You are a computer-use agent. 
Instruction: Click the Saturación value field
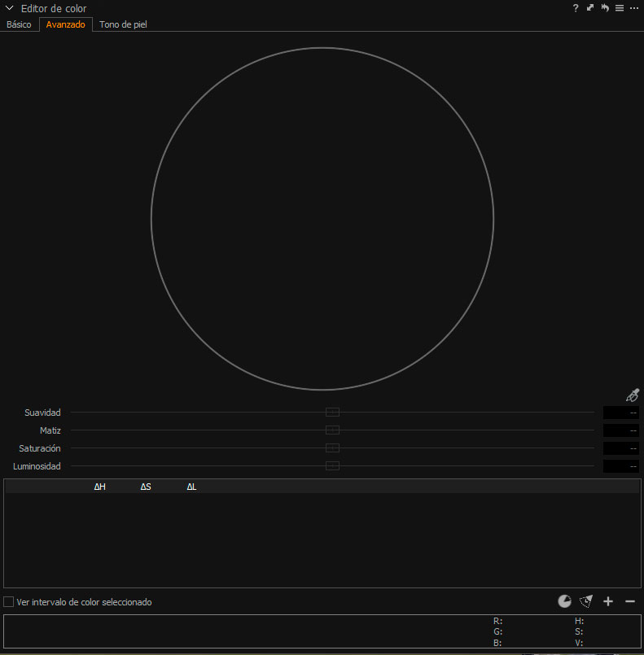click(x=620, y=448)
